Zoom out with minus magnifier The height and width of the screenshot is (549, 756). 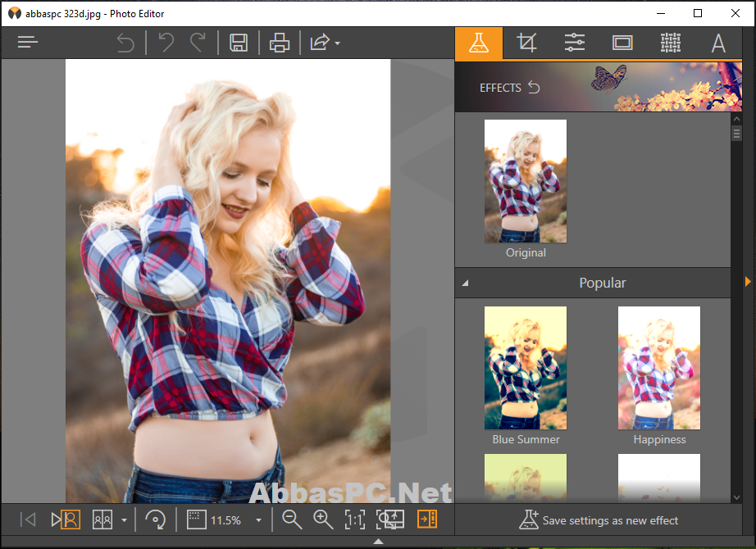[x=292, y=520]
